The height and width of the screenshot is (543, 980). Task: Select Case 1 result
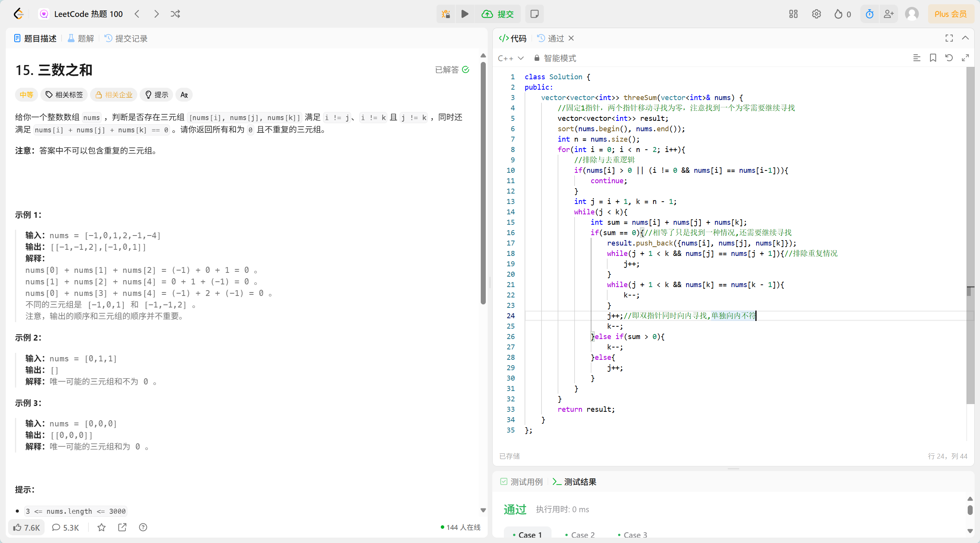click(x=527, y=535)
